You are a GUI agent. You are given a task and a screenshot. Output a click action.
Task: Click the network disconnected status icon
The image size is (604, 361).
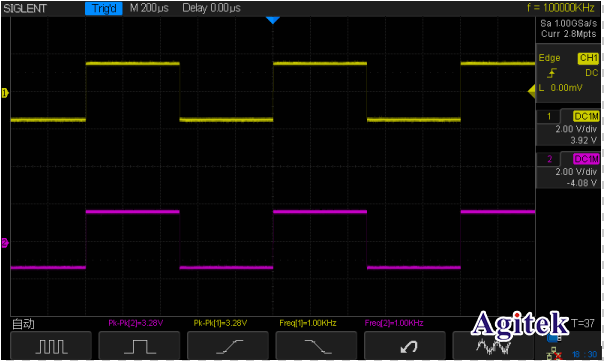click(x=554, y=354)
